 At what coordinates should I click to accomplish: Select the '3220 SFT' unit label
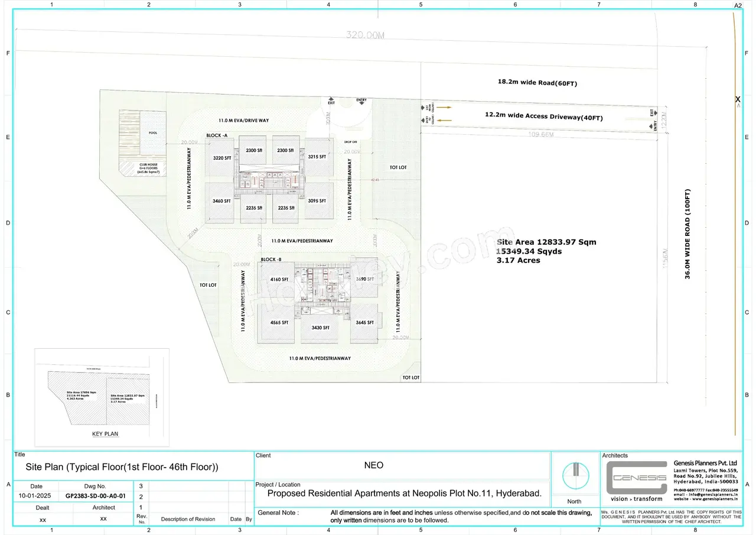click(222, 158)
